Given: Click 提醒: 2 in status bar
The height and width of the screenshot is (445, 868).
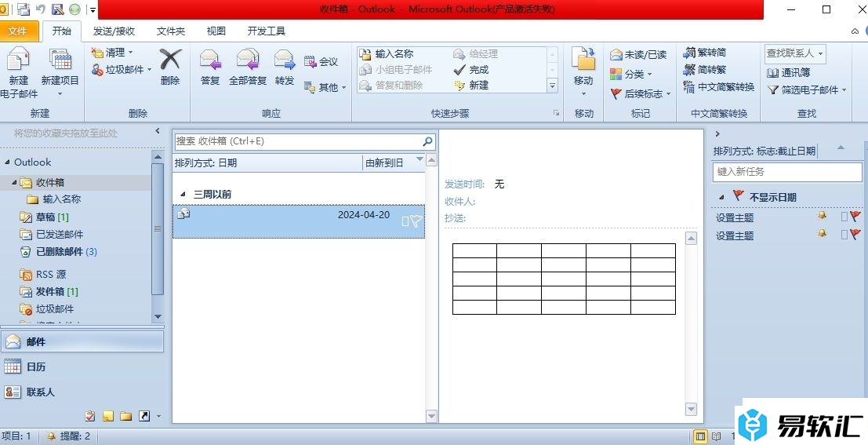Looking at the screenshot, I should coord(70,436).
